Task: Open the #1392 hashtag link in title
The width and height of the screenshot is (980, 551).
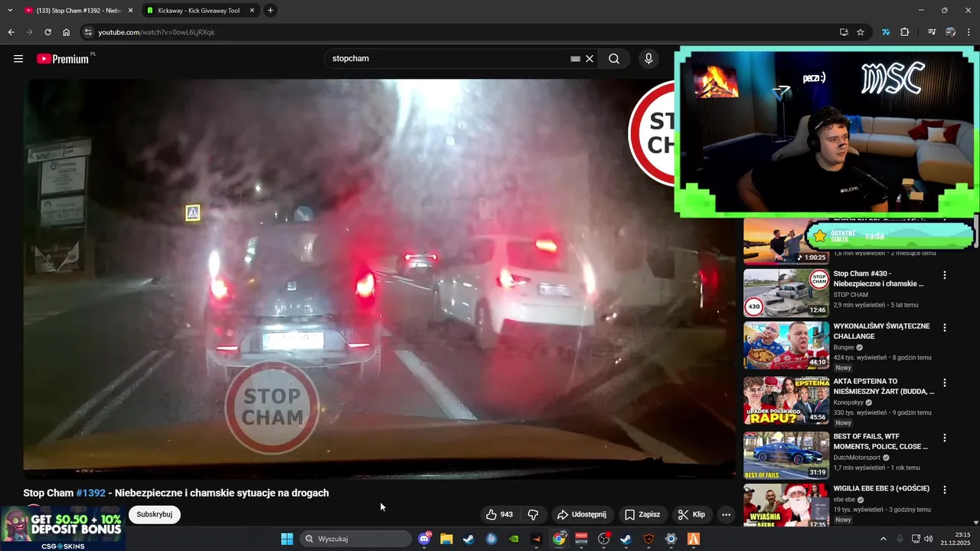Action: click(x=91, y=494)
